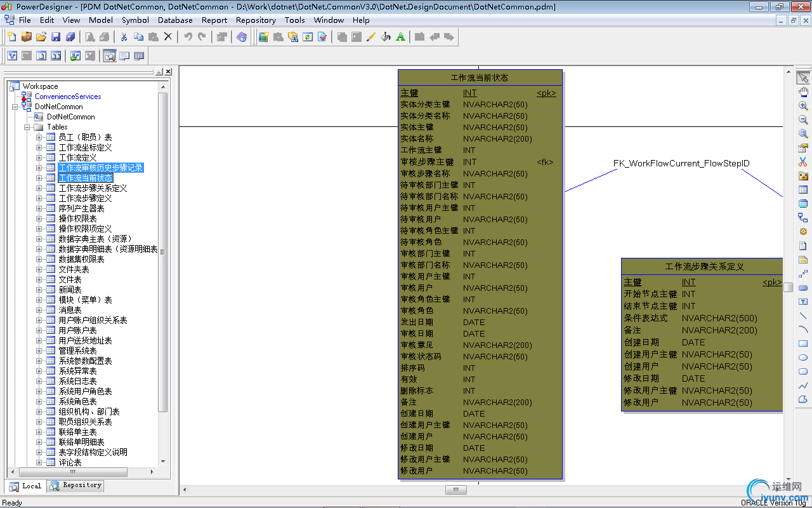Click the help question-mark toolbar icon
The height and width of the screenshot is (508, 812).
coord(241,37)
